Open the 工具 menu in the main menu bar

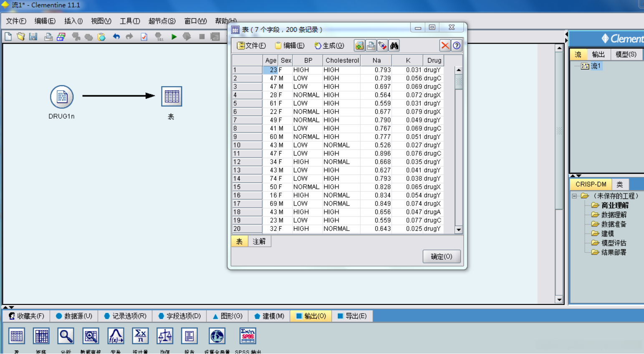[x=130, y=21]
